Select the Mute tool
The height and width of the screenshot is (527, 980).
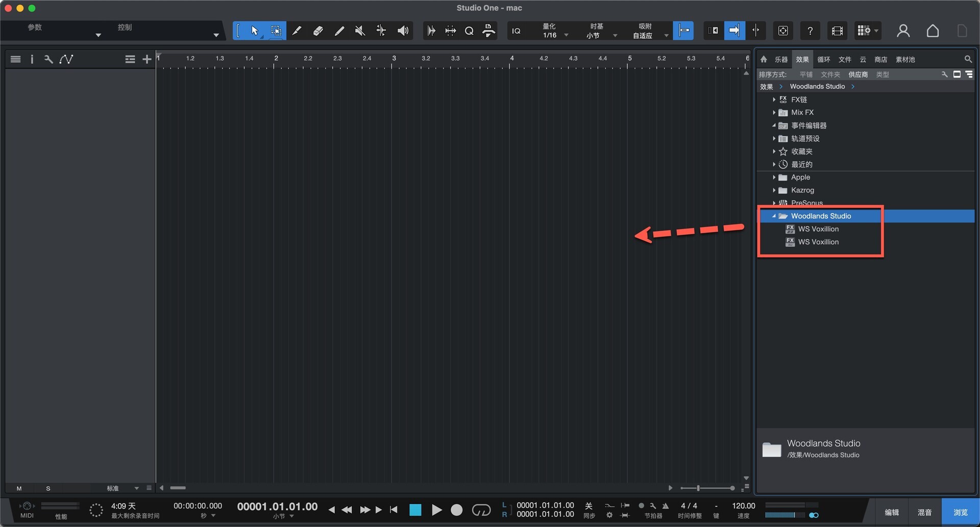pyautogui.click(x=360, y=31)
